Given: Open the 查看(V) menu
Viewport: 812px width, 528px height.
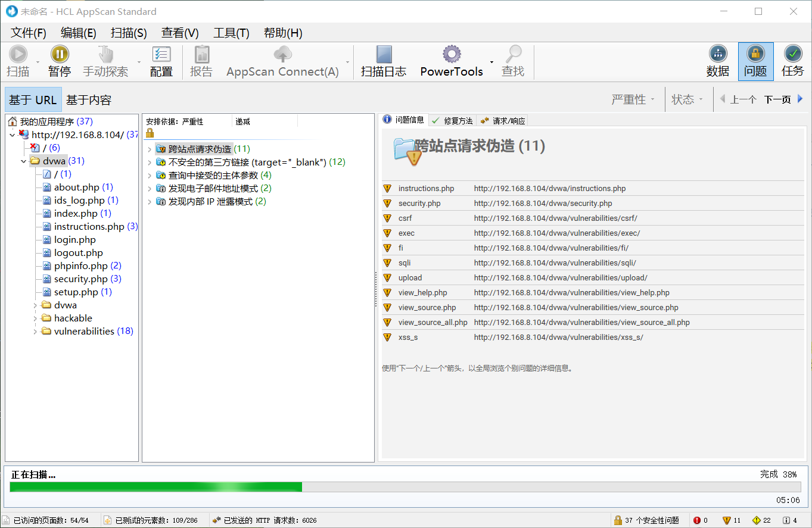Looking at the screenshot, I should coord(180,33).
